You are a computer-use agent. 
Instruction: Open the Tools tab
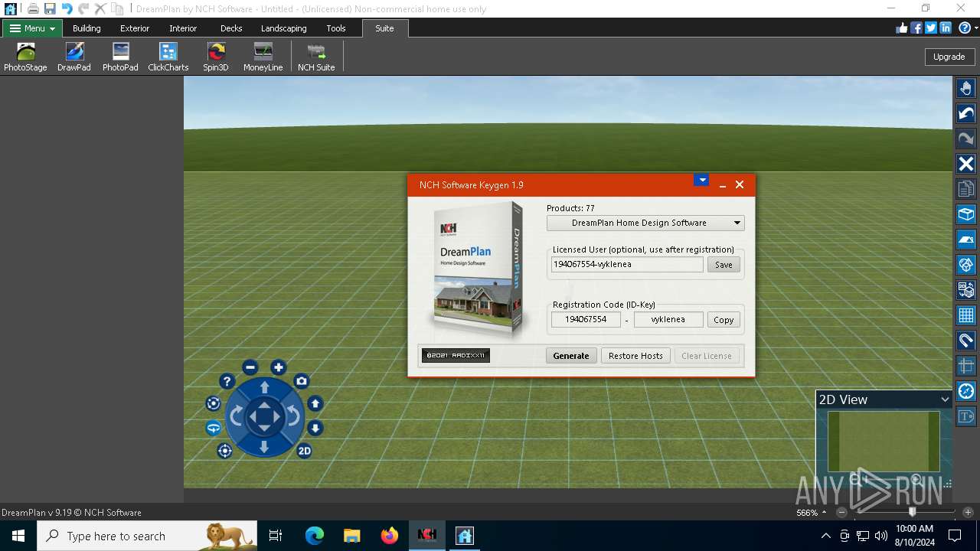(x=336, y=28)
